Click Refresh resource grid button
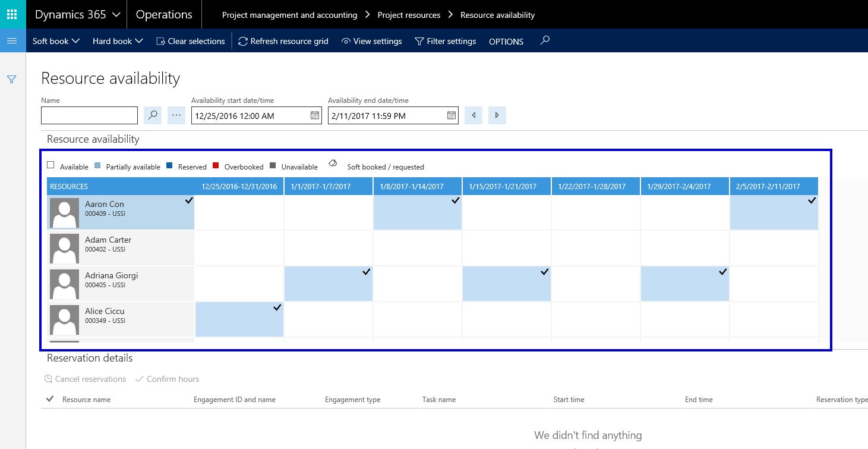This screenshot has width=868, height=449. 283,41
